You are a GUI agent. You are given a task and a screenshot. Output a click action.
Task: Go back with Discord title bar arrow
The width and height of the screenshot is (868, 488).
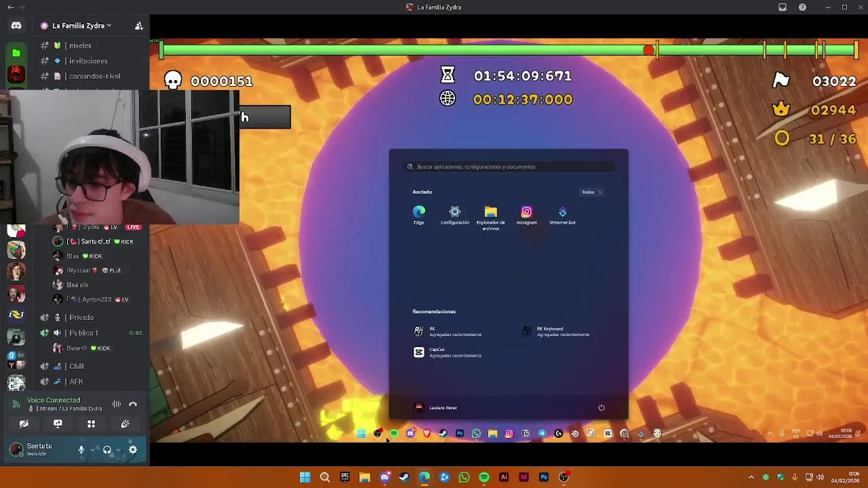pyautogui.click(x=10, y=7)
